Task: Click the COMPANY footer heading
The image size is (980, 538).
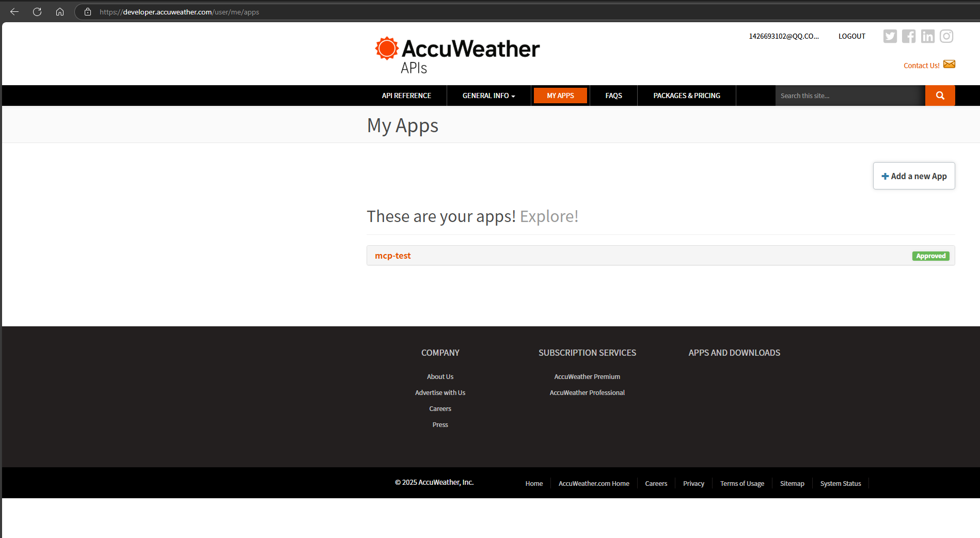Action: [440, 353]
